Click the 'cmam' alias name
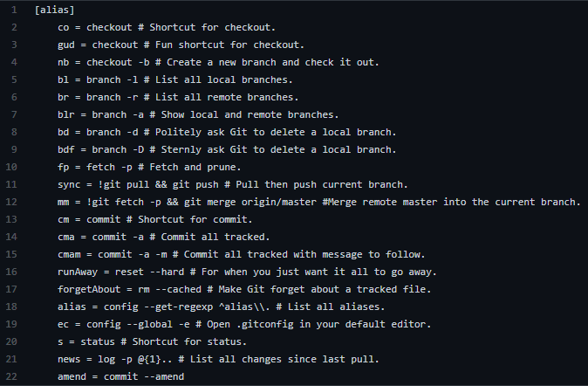Screen dimensions: 588x386 [69, 255]
